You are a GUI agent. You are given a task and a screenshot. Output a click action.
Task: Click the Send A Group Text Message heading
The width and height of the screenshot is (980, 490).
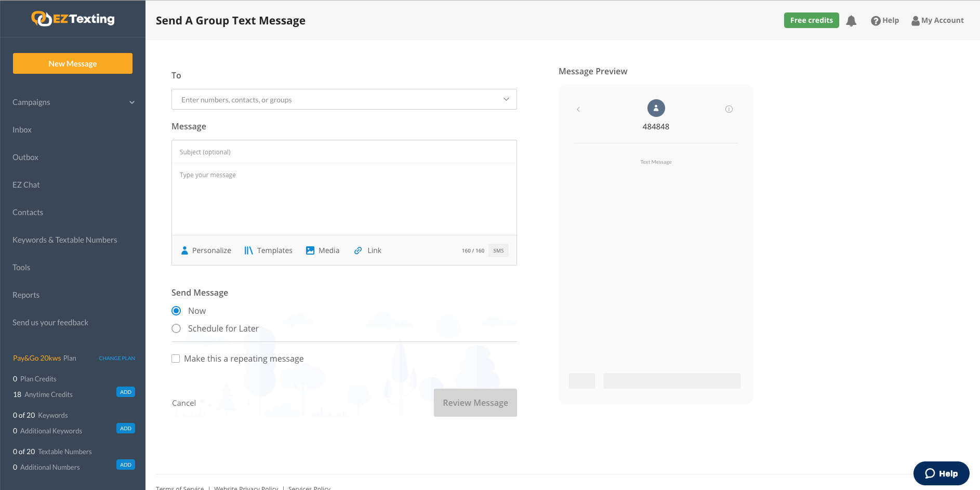(231, 20)
